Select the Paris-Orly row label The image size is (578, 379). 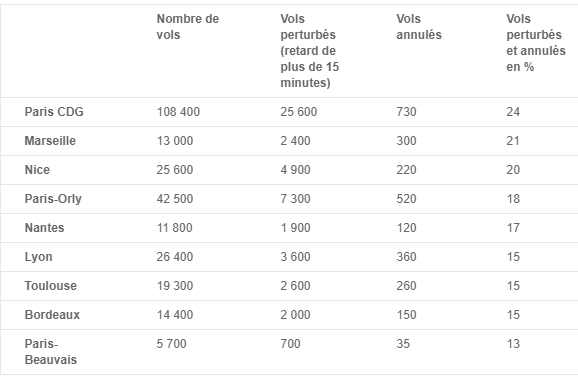coord(53,199)
